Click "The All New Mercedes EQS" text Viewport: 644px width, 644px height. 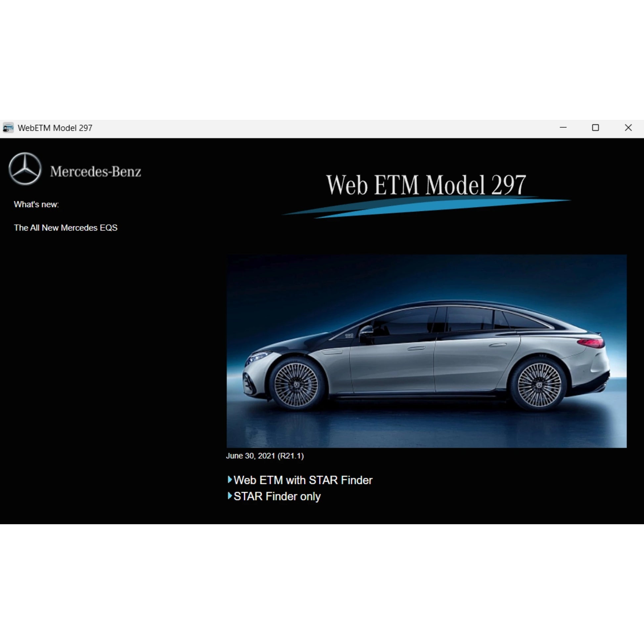(x=66, y=228)
